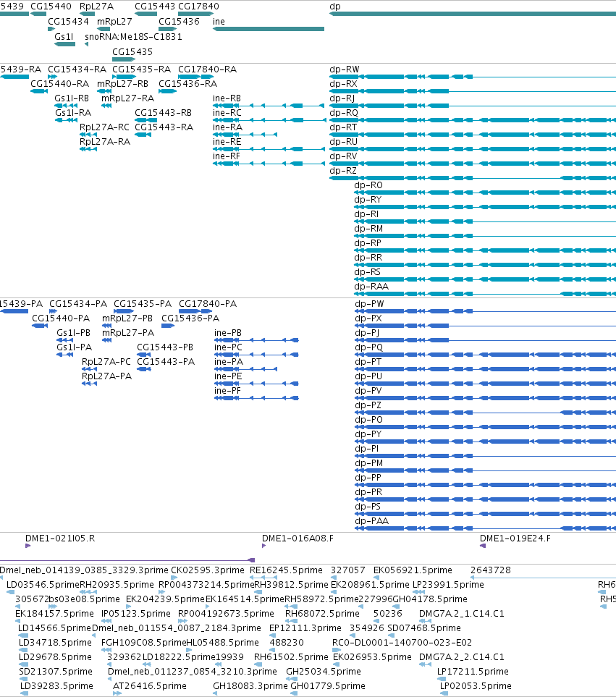Click the mRpL27 gene label
The image size is (616, 697).
tap(114, 21)
